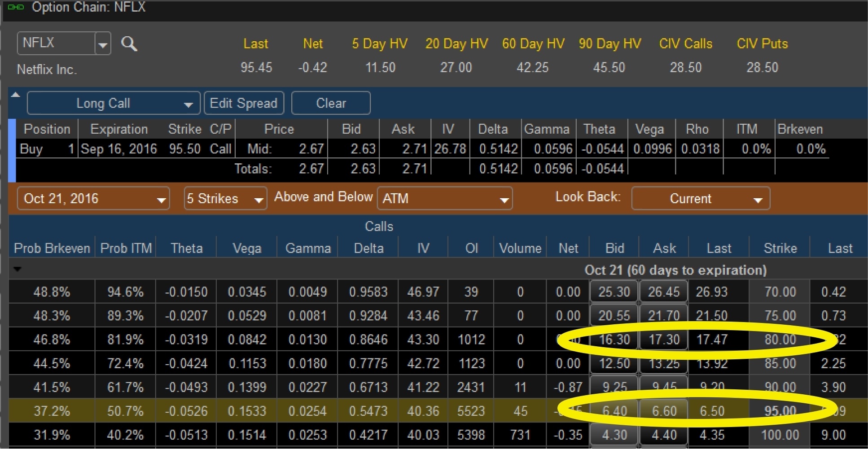Open the Oct 21, 2016 expiration dropdown

coord(93,199)
